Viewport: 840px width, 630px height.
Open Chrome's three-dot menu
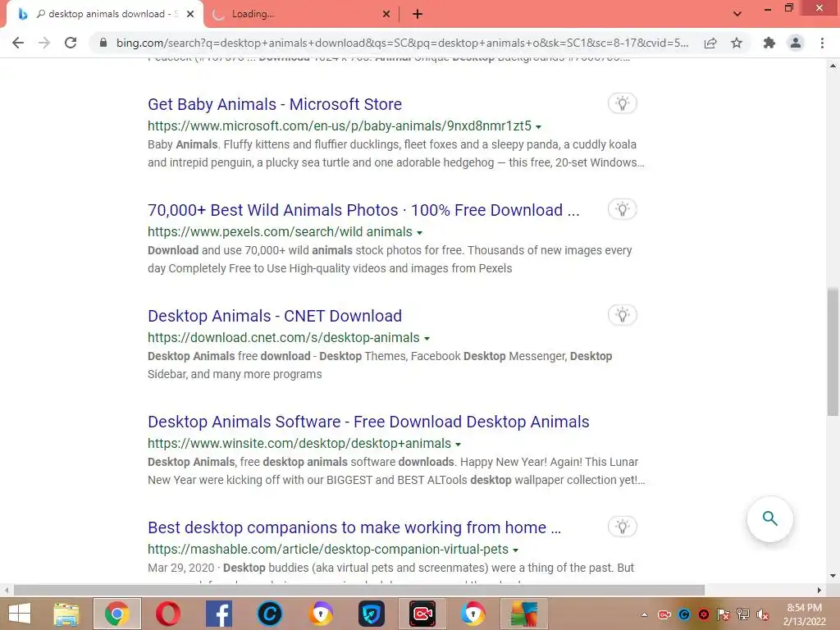[x=822, y=43]
